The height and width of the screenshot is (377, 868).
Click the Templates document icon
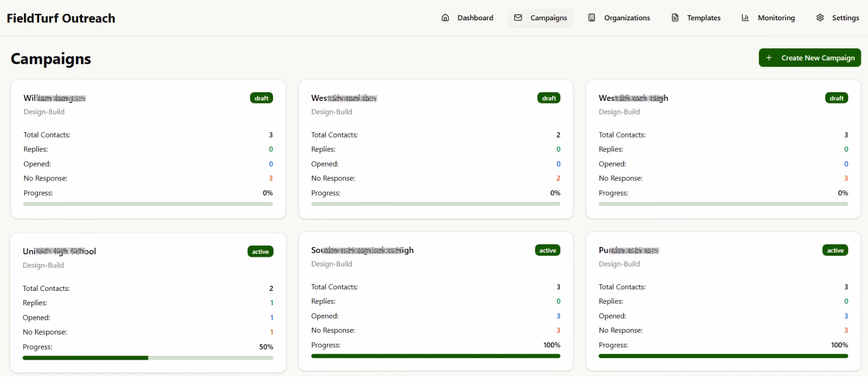pos(675,18)
